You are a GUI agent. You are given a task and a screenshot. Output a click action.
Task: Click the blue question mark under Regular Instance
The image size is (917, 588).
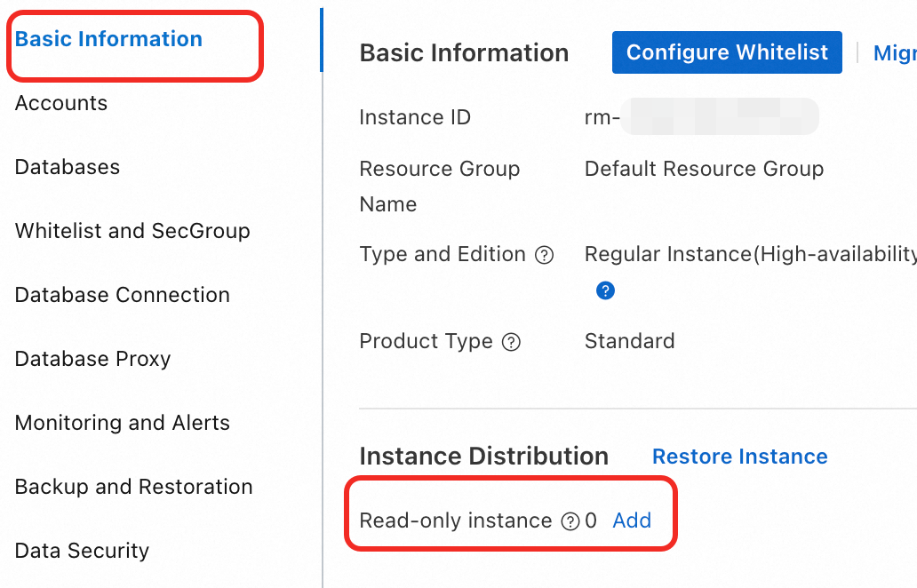(x=605, y=290)
